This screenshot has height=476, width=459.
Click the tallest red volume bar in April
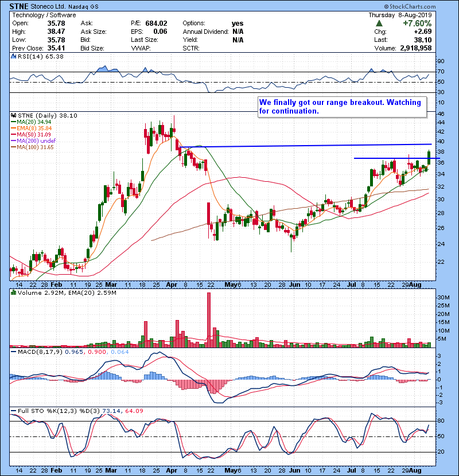tap(209, 320)
